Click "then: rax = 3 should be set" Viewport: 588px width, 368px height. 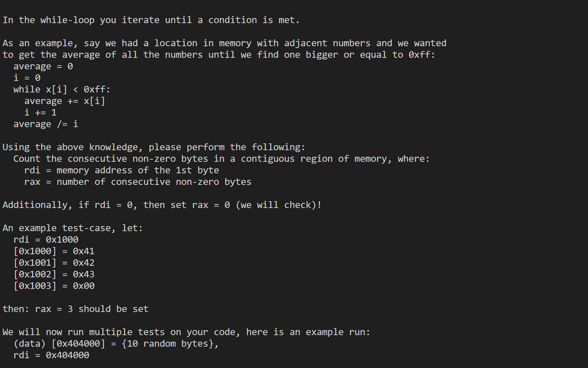(x=75, y=309)
